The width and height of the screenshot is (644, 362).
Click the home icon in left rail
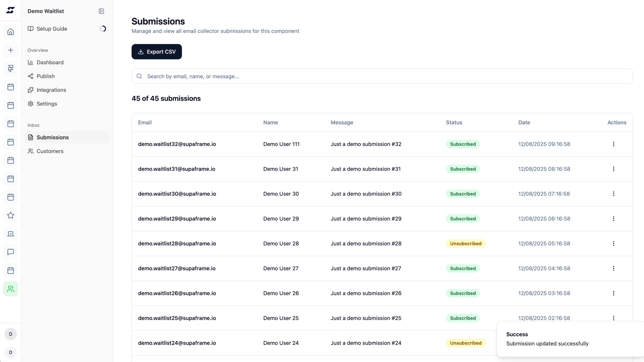[11, 32]
